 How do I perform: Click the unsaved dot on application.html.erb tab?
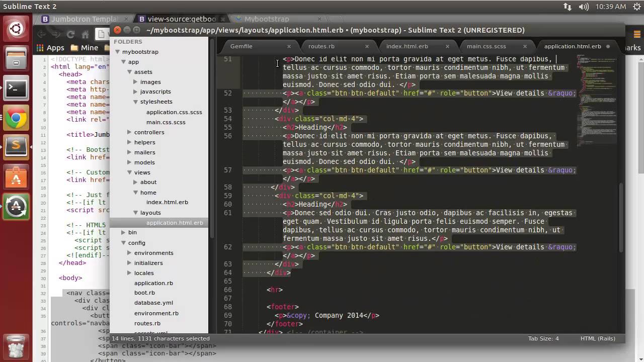pyautogui.click(x=608, y=46)
